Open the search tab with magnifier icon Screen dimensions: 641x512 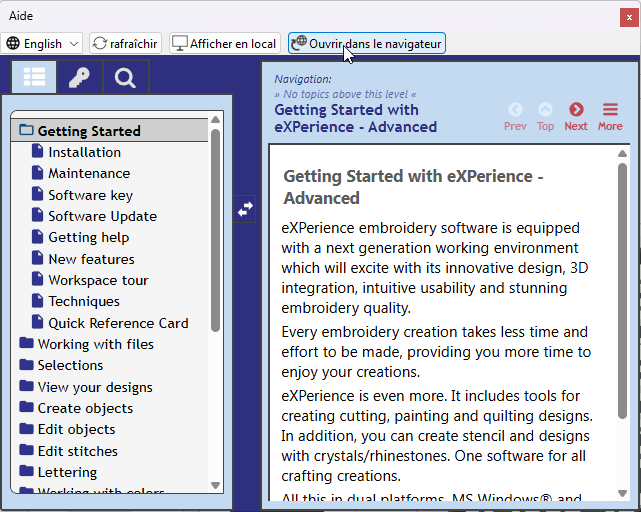(125, 77)
